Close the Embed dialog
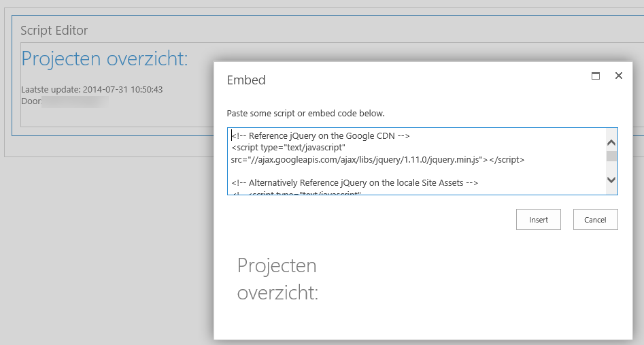The width and height of the screenshot is (644, 345). 619,76
